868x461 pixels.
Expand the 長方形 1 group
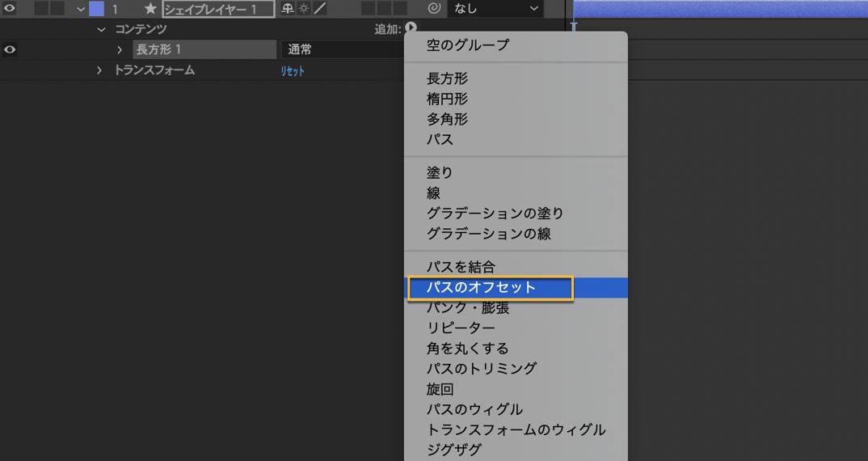(120, 50)
